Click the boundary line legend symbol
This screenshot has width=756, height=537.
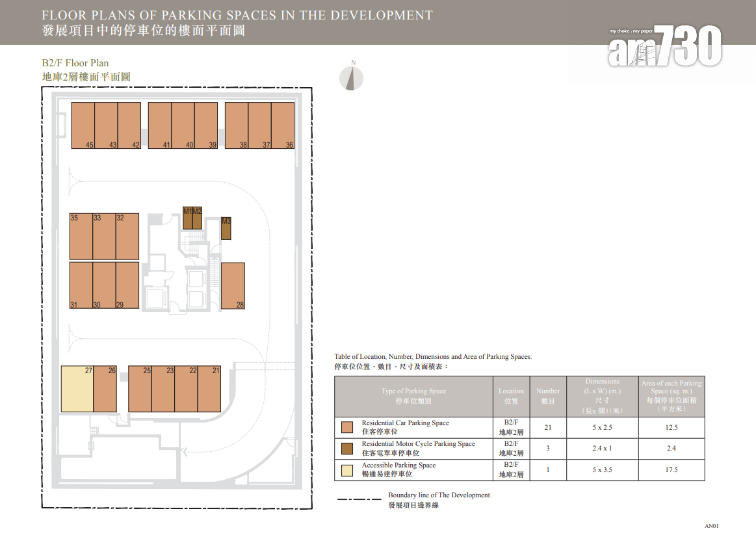point(358,499)
